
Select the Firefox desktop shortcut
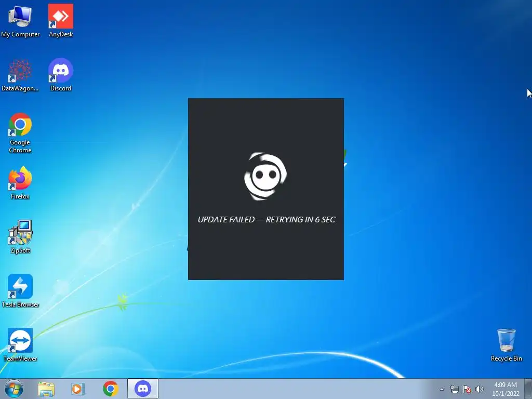coord(20,183)
